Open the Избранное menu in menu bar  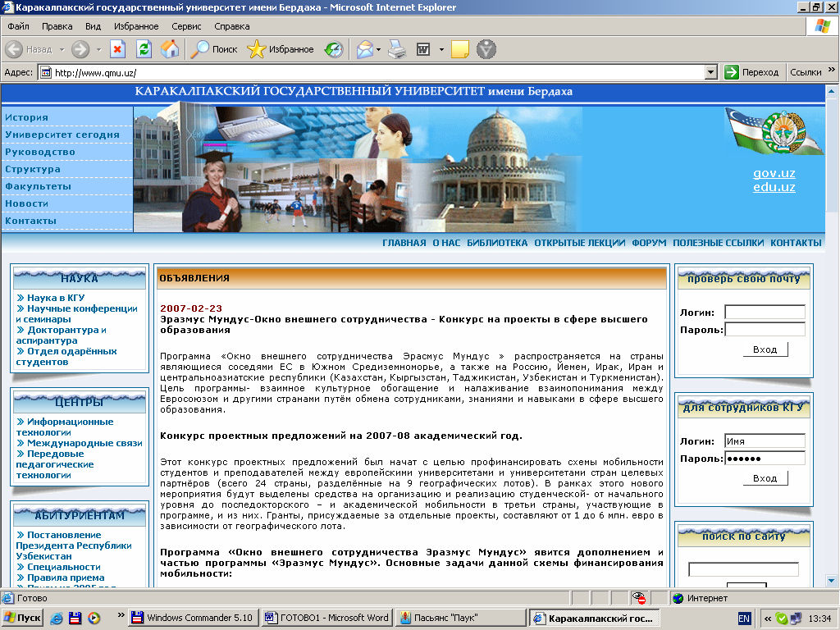(136, 26)
